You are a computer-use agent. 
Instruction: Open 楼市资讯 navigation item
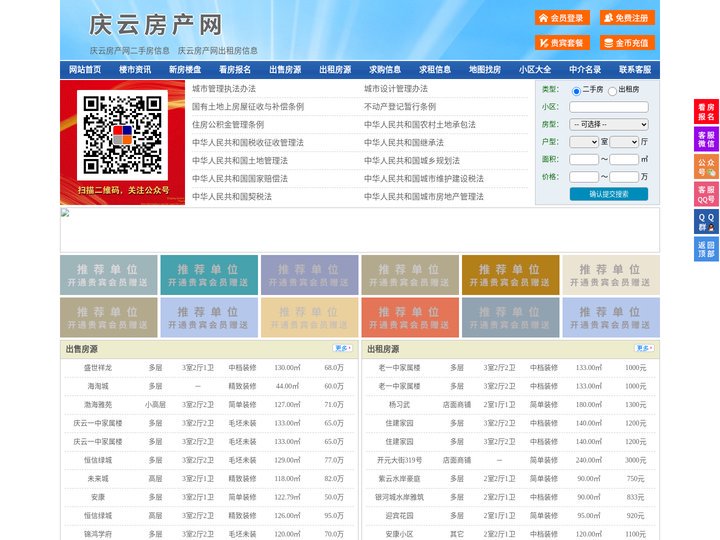tap(135, 70)
